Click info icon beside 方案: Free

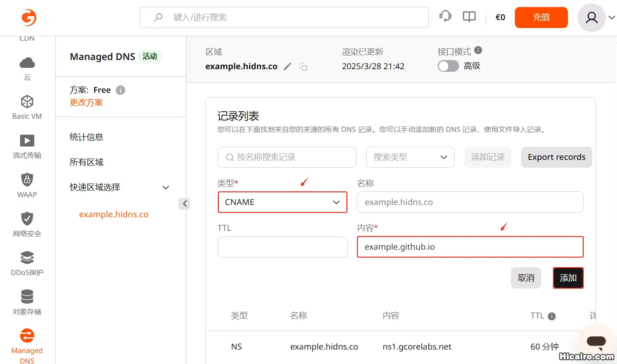point(121,90)
